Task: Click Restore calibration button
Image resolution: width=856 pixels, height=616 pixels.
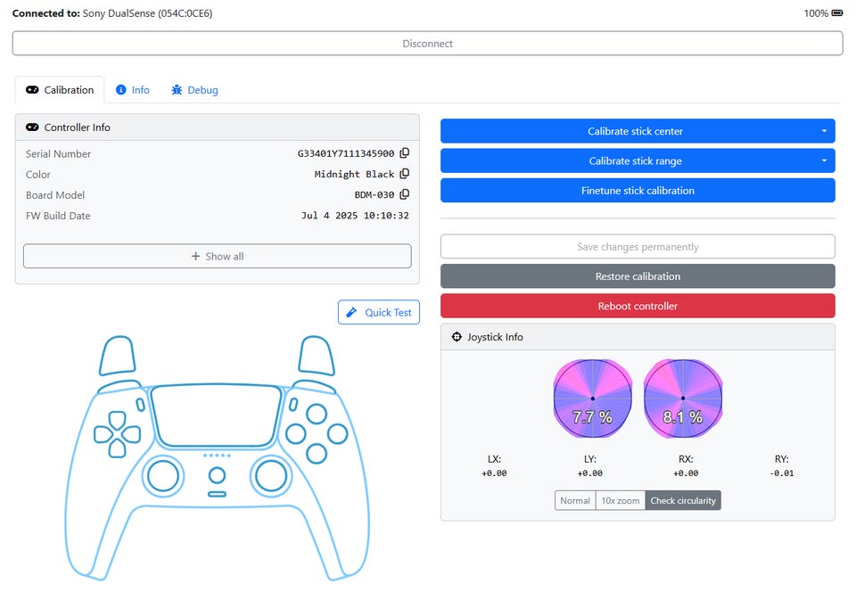Action: point(638,276)
